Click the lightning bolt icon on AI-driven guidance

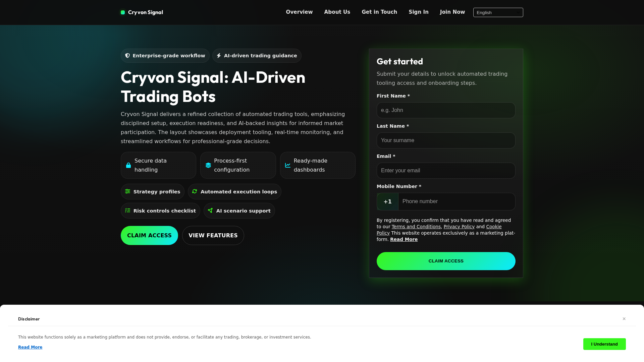point(219,56)
